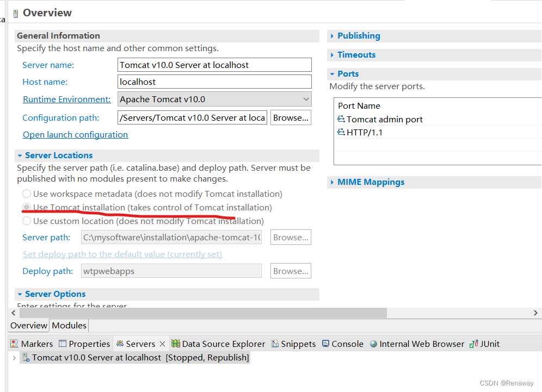Click Browse next to Configuration path
This screenshot has height=392, width=542.
pos(290,117)
